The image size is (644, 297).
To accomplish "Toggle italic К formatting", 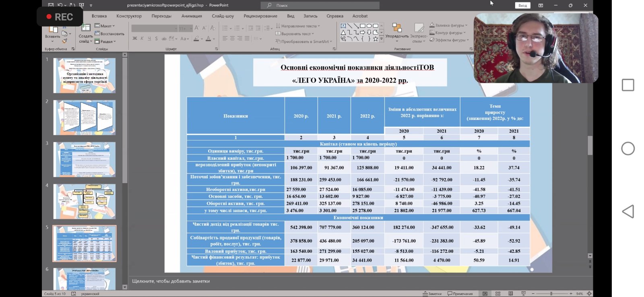I will tap(142, 39).
